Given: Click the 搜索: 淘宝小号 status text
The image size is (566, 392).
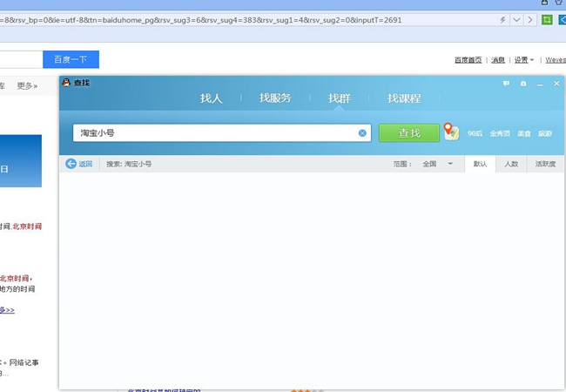Looking at the screenshot, I should point(129,164).
